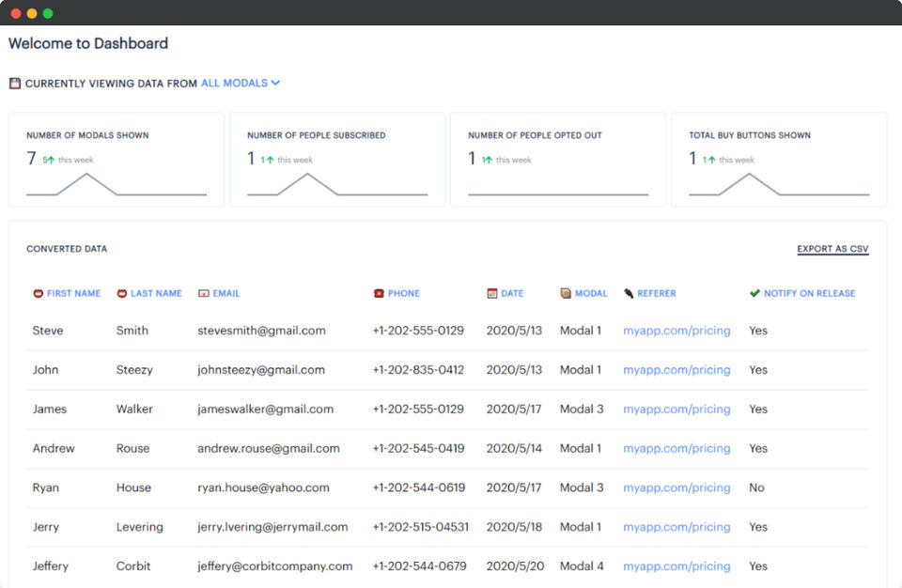Click the First Name column icon
The width and height of the screenshot is (902, 588).
pos(38,293)
